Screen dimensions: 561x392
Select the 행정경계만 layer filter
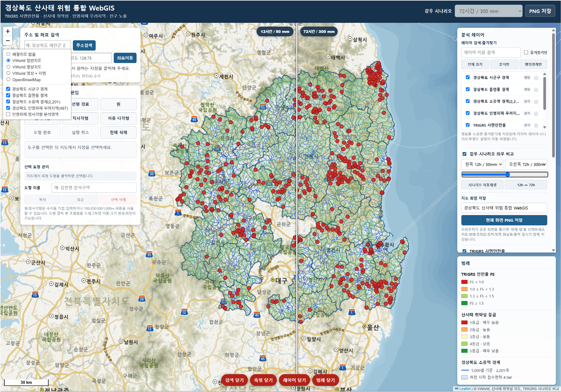(533, 64)
